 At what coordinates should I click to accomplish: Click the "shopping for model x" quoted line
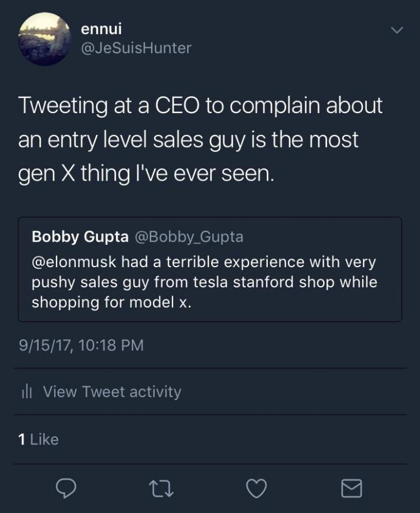pyautogui.click(x=111, y=302)
